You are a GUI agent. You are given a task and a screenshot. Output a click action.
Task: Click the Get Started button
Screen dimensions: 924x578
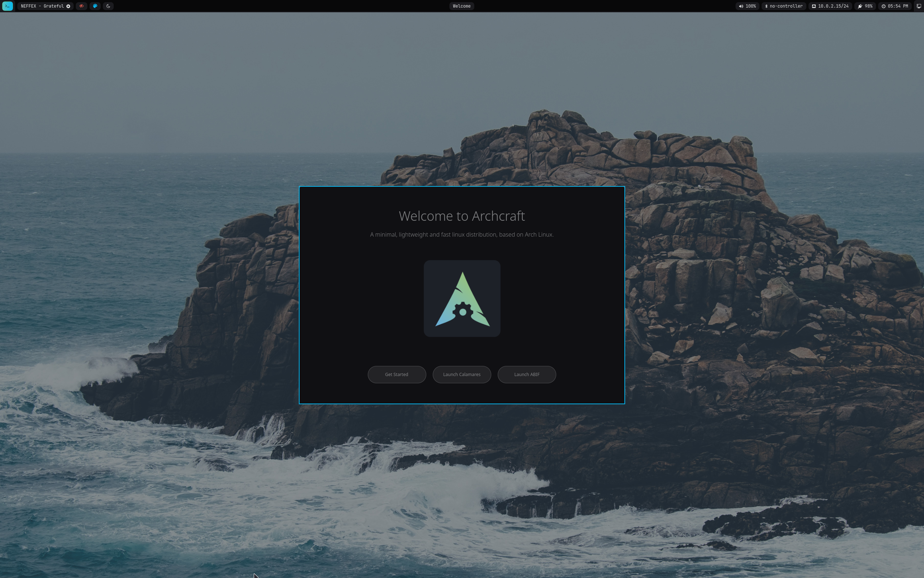397,374
